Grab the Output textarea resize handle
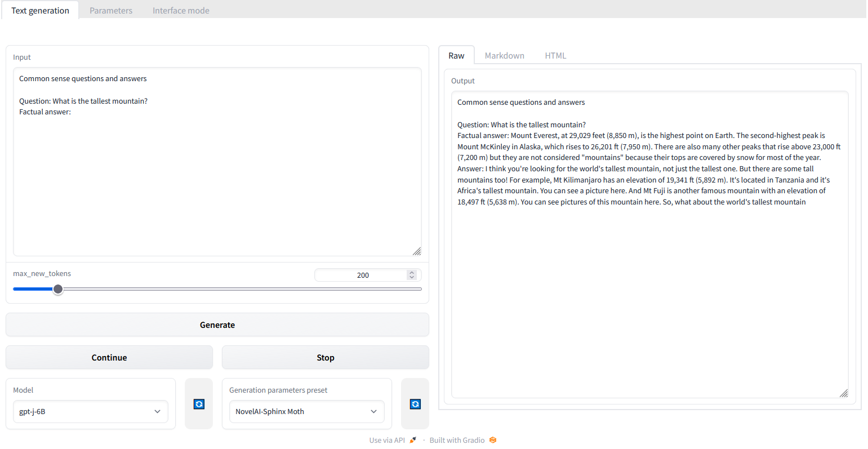Screen dimensions: 868x449 click(843, 393)
